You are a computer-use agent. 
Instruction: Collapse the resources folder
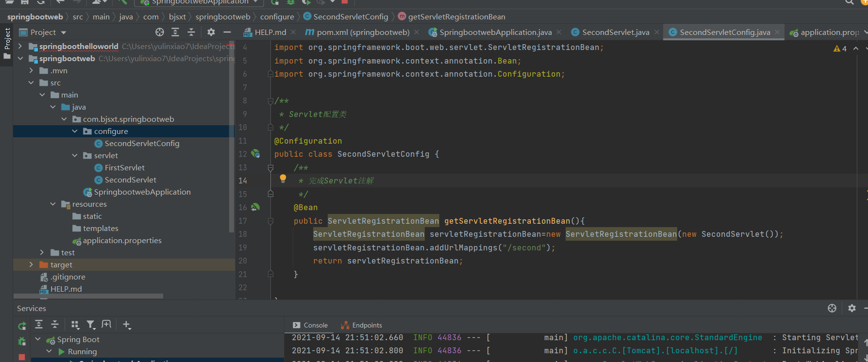(53, 204)
